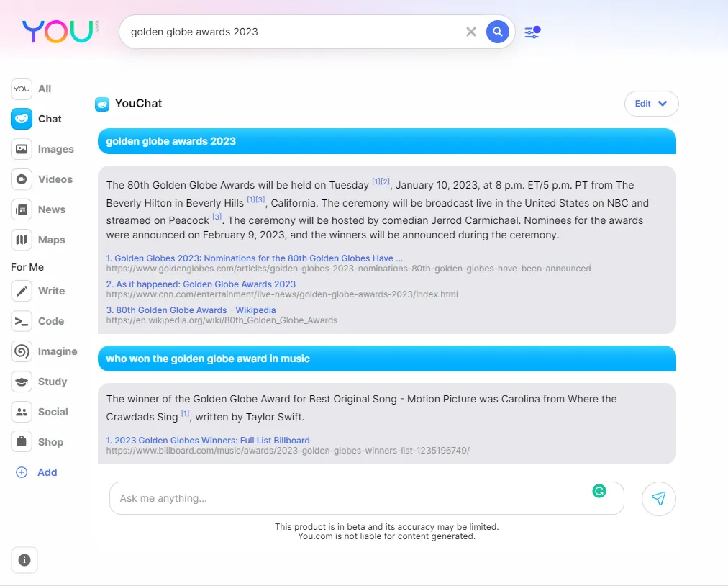The width and height of the screenshot is (728, 586).
Task: Switch to the Maps tab label
Action: (x=52, y=240)
